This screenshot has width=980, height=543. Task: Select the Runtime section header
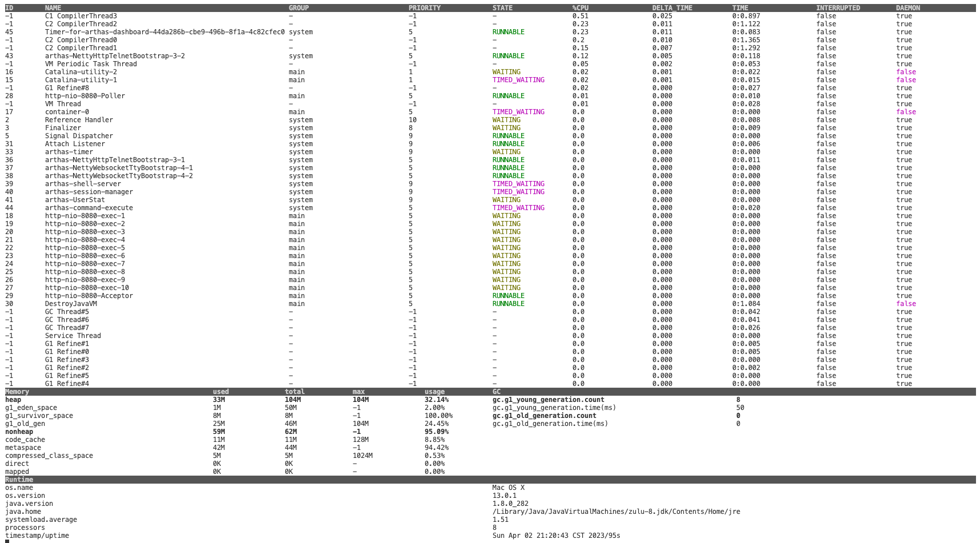(19, 480)
